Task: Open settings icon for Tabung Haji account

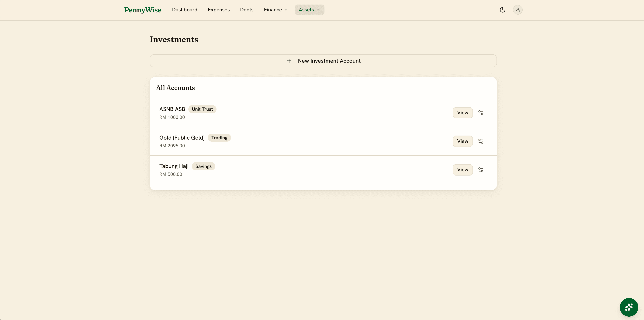Action: (480, 170)
